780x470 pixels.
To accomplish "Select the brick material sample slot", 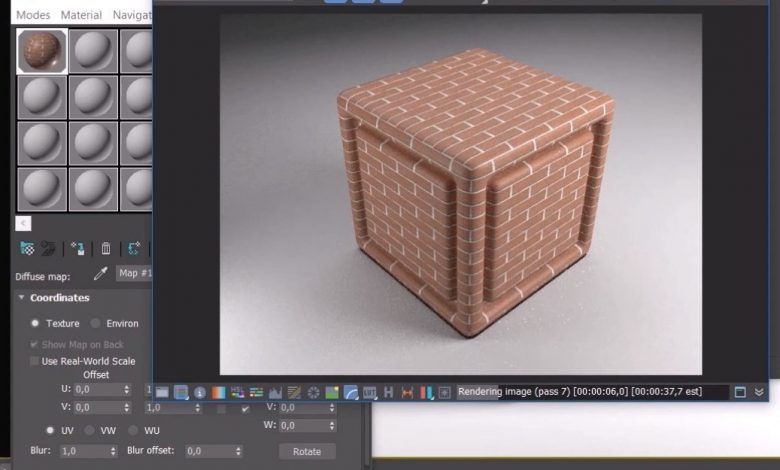I will coord(42,52).
